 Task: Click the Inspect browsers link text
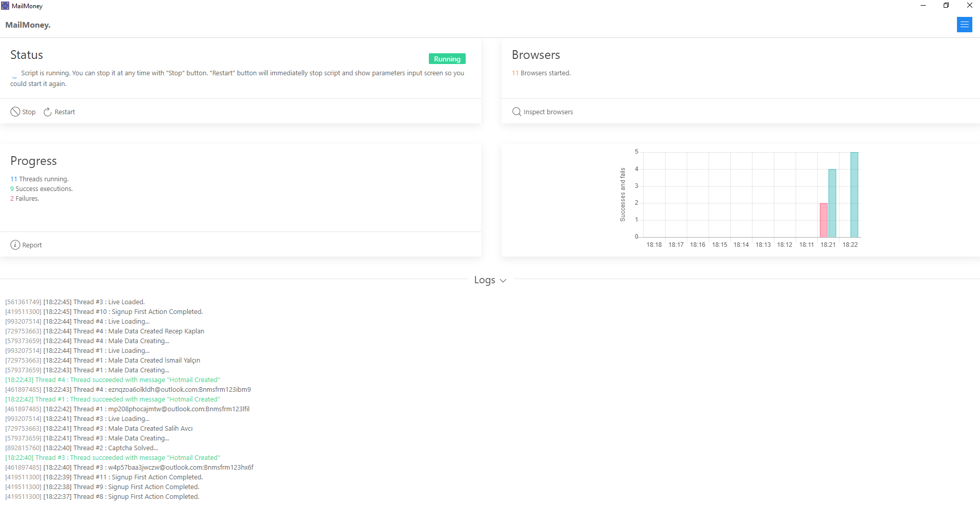click(548, 112)
